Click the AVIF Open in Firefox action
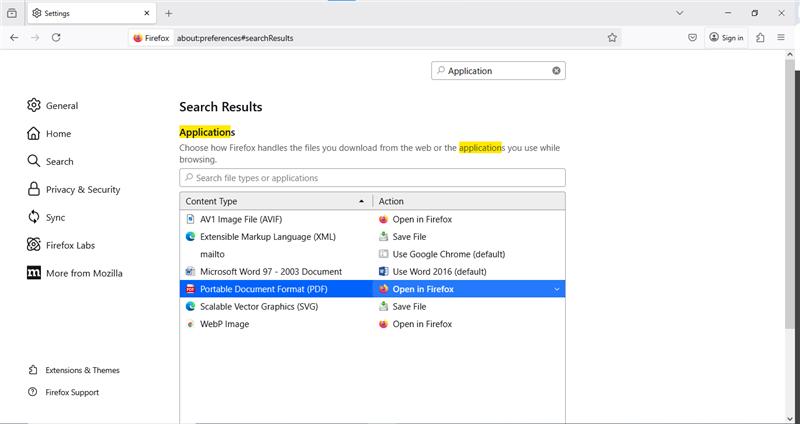The image size is (800, 424). [422, 219]
